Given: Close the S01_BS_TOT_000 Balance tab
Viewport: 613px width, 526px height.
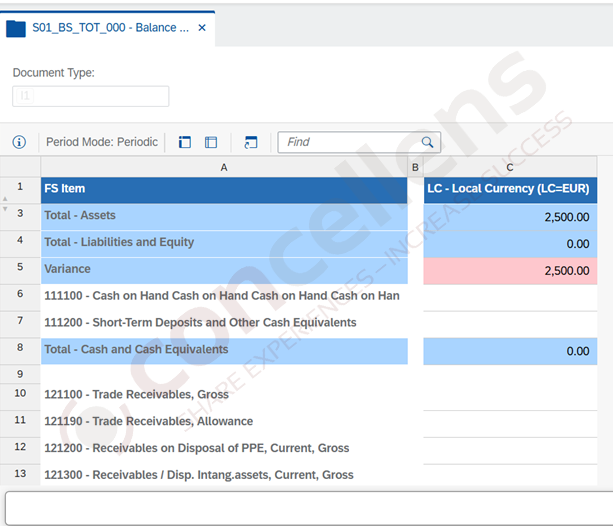Looking at the screenshot, I should click(201, 28).
